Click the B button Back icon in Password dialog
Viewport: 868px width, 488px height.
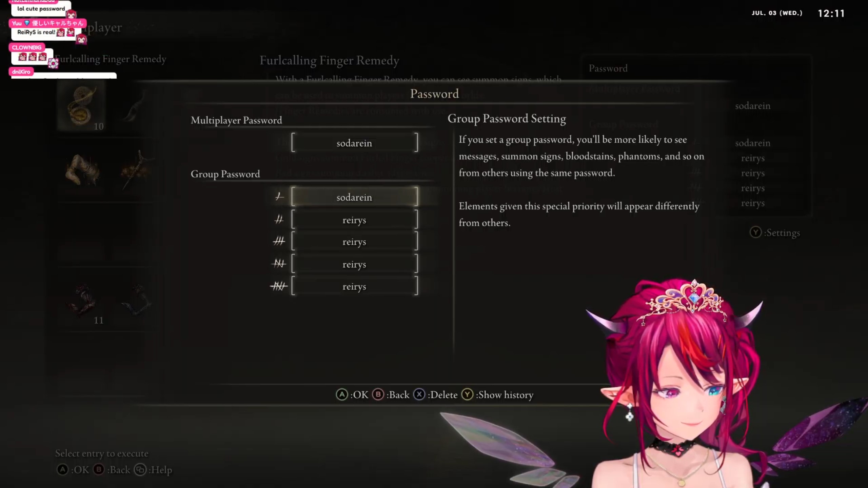click(x=378, y=394)
